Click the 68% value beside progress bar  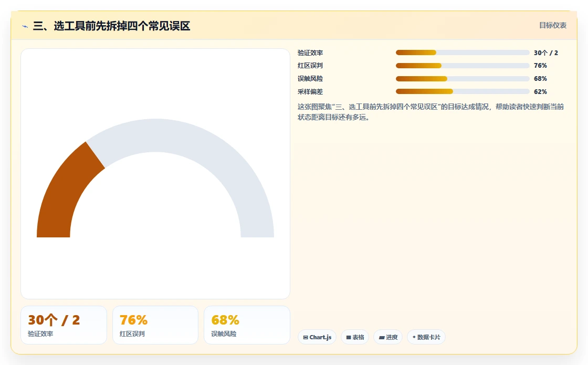coord(540,79)
